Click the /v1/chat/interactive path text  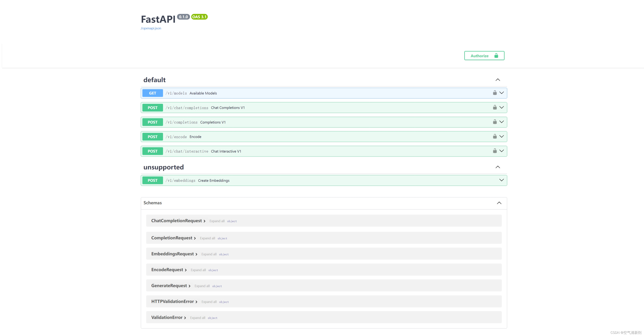point(187,151)
